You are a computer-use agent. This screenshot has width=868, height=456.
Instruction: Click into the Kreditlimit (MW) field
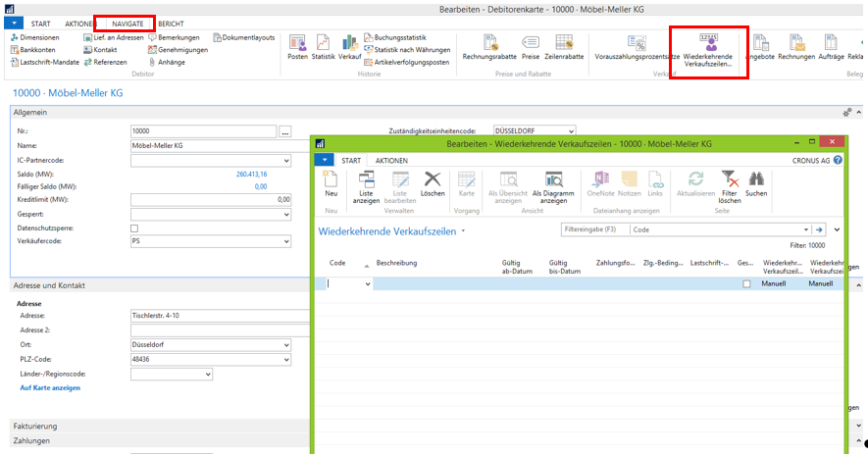coord(211,199)
